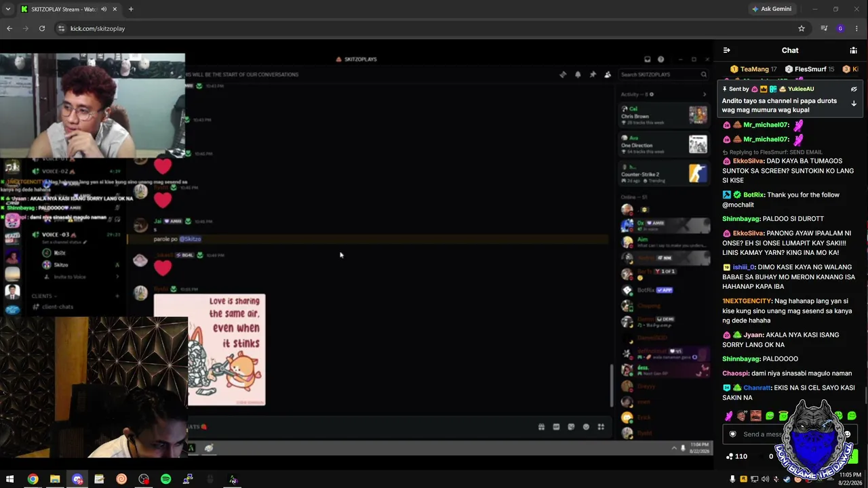
Task: Click 1NEXTGENCITY username in chat
Action: pyautogui.click(x=747, y=301)
